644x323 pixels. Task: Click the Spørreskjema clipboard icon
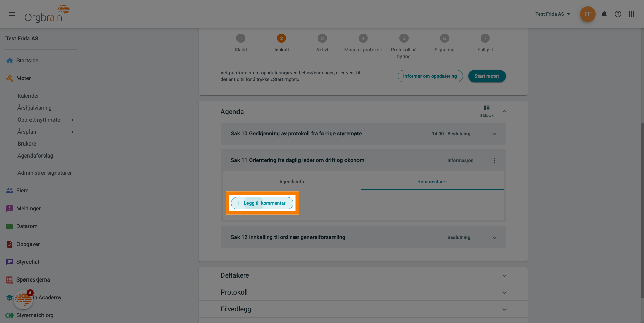pyautogui.click(x=10, y=280)
